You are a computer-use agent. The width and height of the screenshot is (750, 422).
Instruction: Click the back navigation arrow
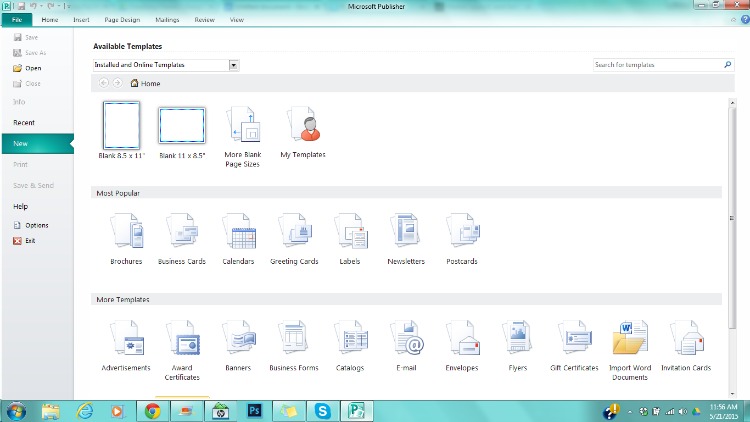(x=104, y=83)
